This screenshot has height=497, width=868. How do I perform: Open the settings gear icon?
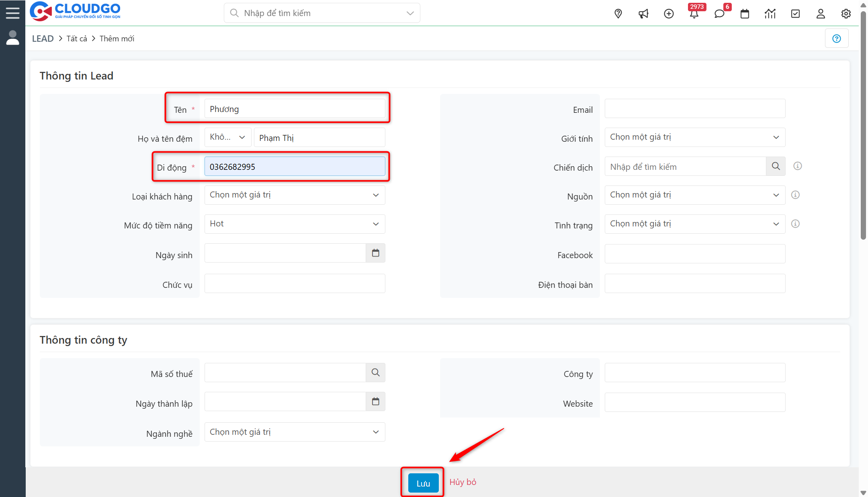pyautogui.click(x=846, y=14)
